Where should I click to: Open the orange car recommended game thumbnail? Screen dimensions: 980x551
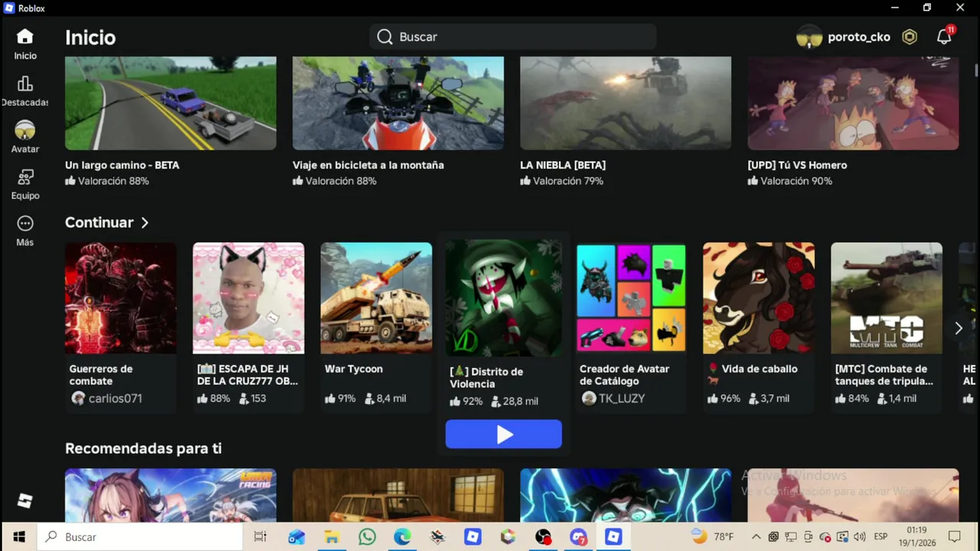(x=398, y=495)
